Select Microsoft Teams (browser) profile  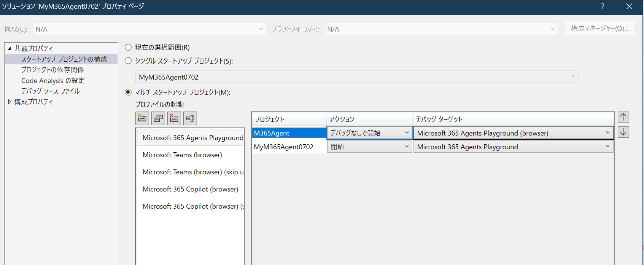[190, 155]
